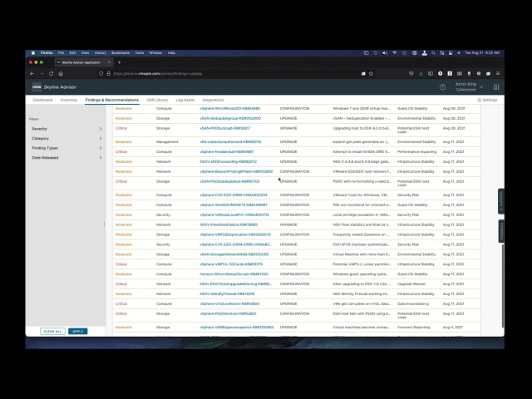Open macOS Spotlight search icon
The image size is (532, 399).
click(433, 53)
